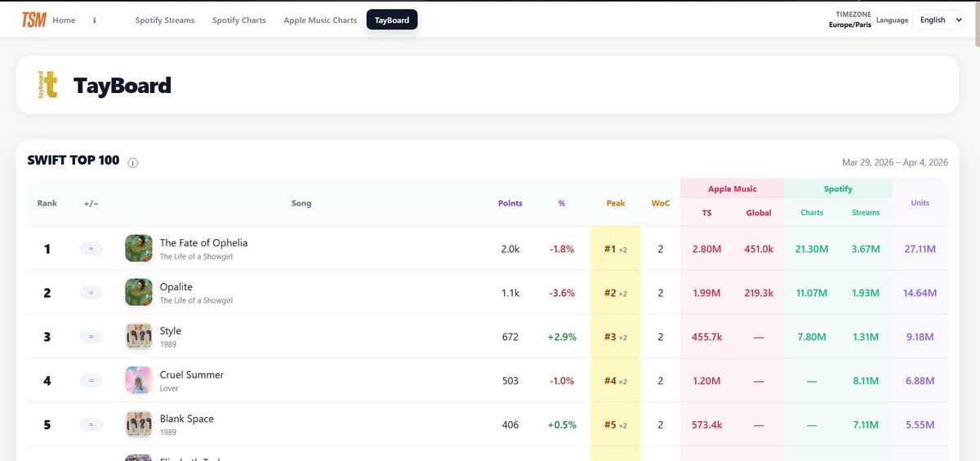Click the Spotify Streams column header

click(866, 212)
